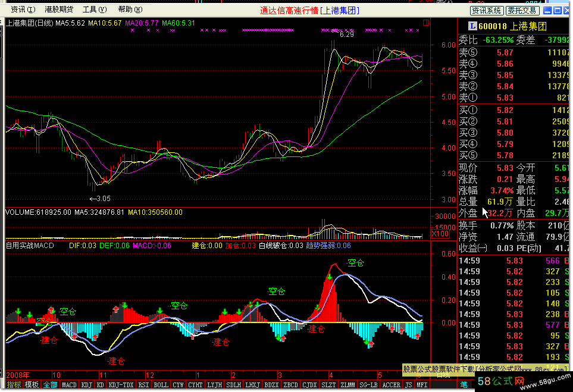Viewport: 573px width, 392px height.
Task: Click the 资讯系统 button
Action: pos(486,11)
